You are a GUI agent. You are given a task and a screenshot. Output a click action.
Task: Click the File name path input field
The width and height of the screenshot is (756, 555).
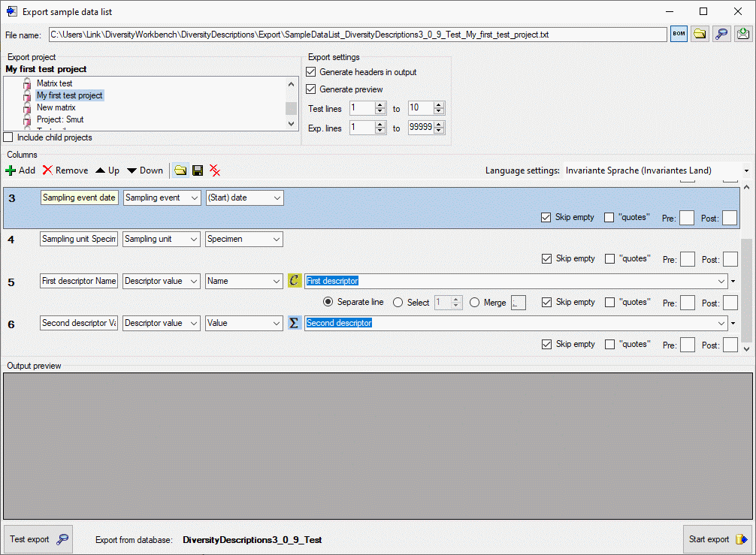tap(358, 35)
